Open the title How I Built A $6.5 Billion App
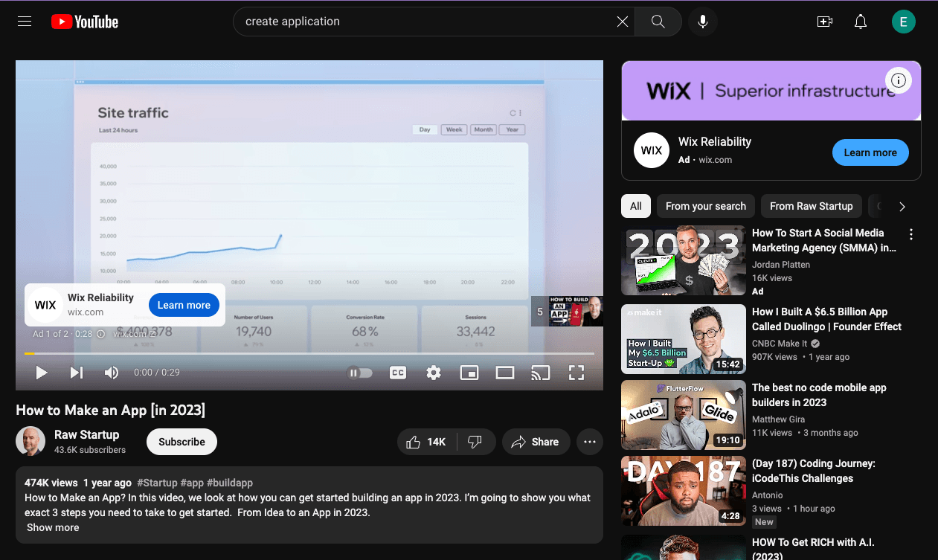 point(826,319)
